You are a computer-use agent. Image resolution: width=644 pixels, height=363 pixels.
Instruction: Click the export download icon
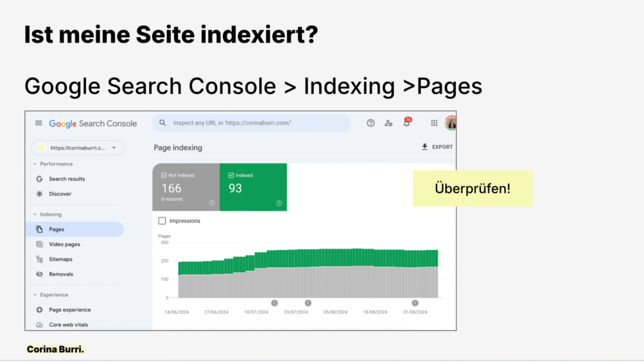pos(425,147)
